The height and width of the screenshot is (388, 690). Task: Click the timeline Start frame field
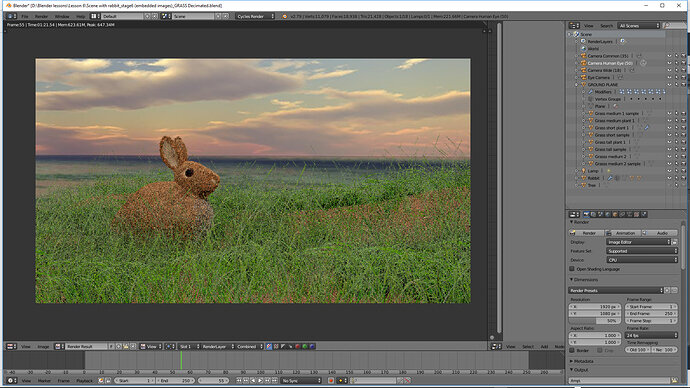coord(135,381)
